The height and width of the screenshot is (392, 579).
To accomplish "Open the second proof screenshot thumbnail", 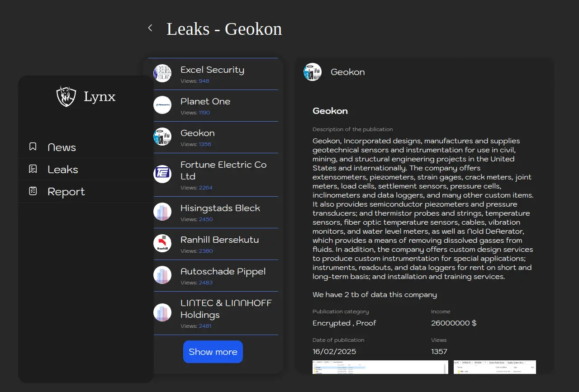I will coord(494,367).
